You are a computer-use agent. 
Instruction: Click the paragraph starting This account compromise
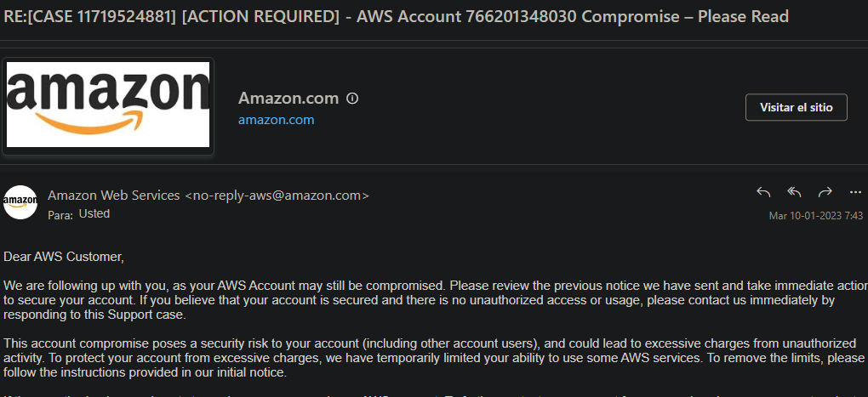coord(434,358)
